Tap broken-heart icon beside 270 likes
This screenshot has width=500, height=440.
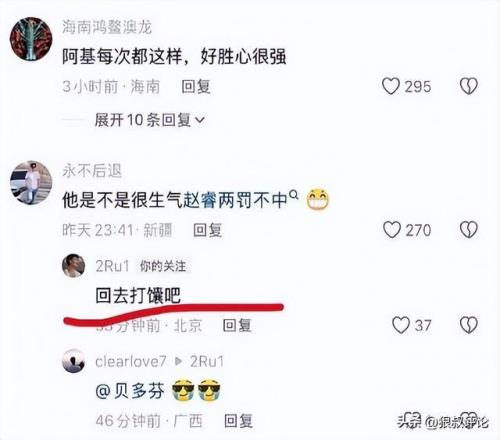pos(469,230)
